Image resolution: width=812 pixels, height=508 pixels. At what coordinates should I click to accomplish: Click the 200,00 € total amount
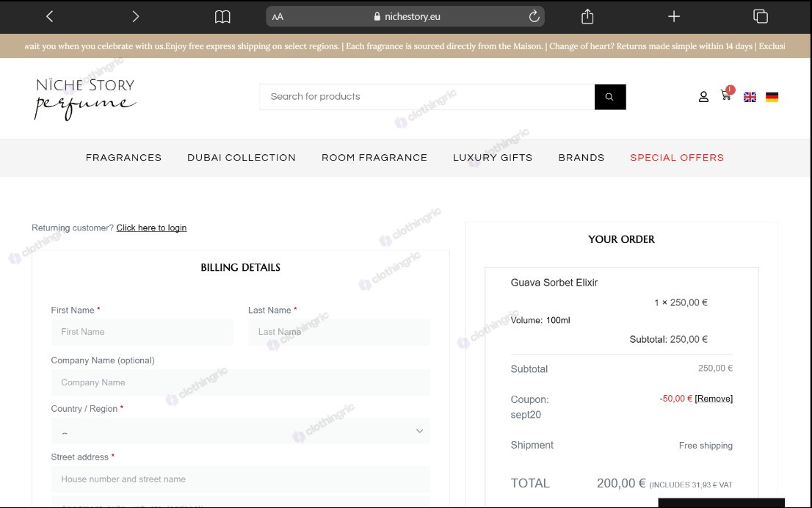tap(621, 483)
